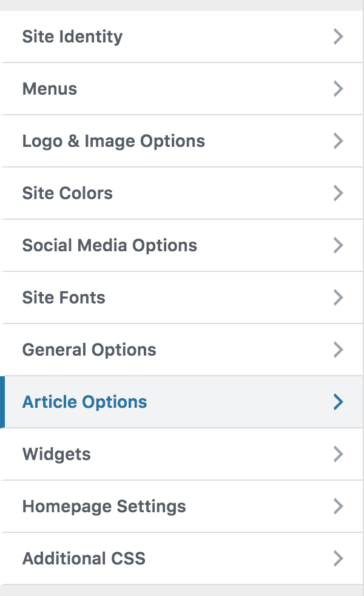Select Logo & Image Options
The width and height of the screenshot is (364, 596).
click(181, 141)
